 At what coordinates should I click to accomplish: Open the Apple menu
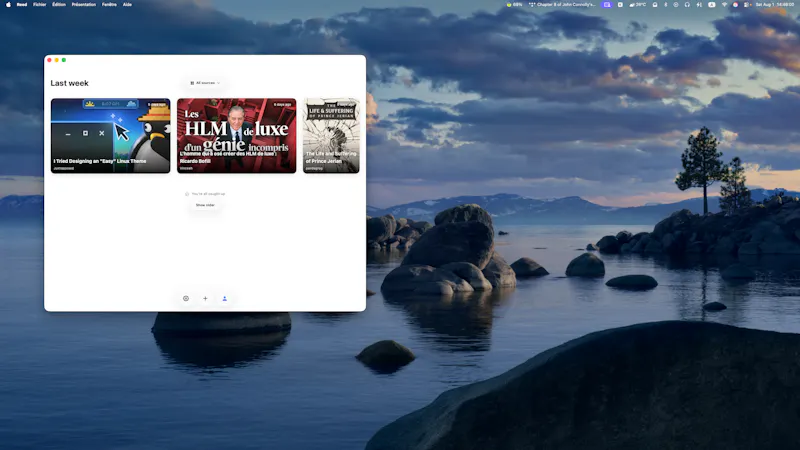pos(8,5)
